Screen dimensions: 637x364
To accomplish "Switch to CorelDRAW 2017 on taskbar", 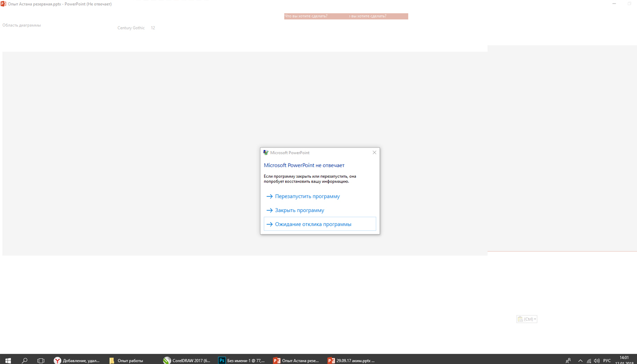I will click(x=187, y=360).
